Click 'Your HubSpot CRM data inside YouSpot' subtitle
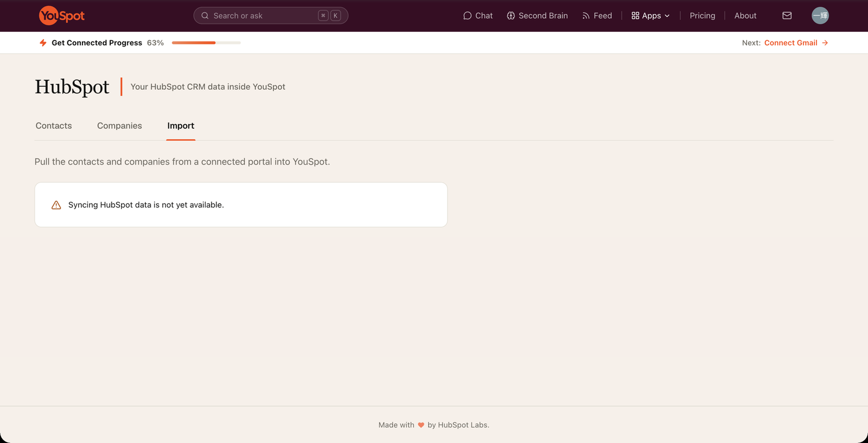This screenshot has height=443, width=868. pos(208,87)
